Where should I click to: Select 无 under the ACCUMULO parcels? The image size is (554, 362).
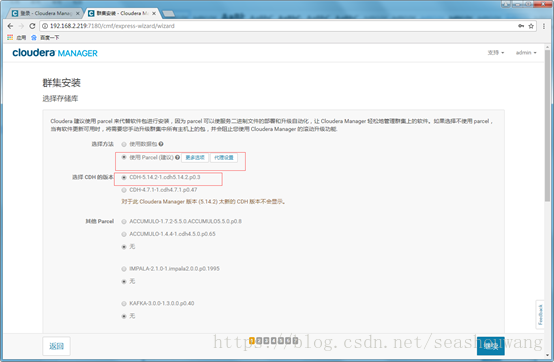(x=124, y=247)
